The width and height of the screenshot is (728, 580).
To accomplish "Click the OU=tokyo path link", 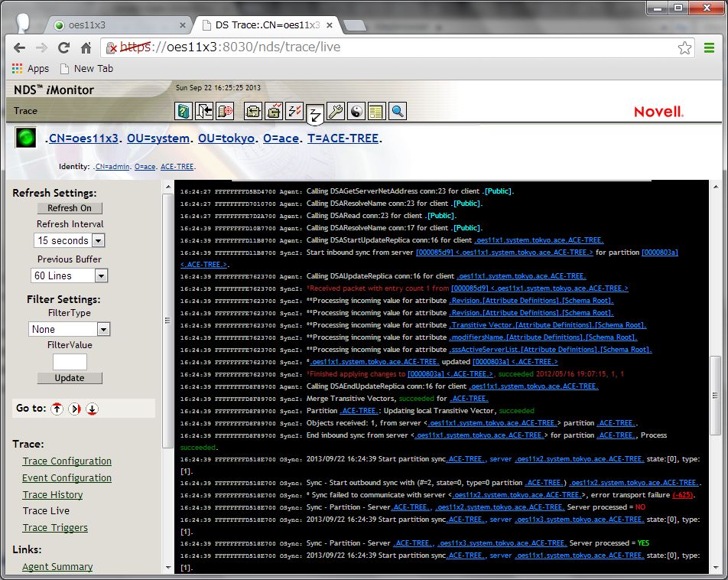I will [226, 138].
